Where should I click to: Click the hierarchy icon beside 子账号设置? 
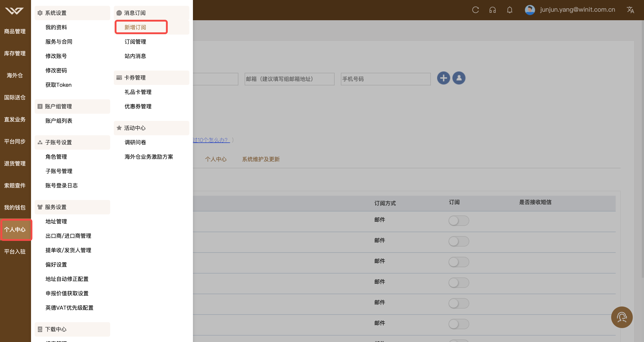coord(40,142)
